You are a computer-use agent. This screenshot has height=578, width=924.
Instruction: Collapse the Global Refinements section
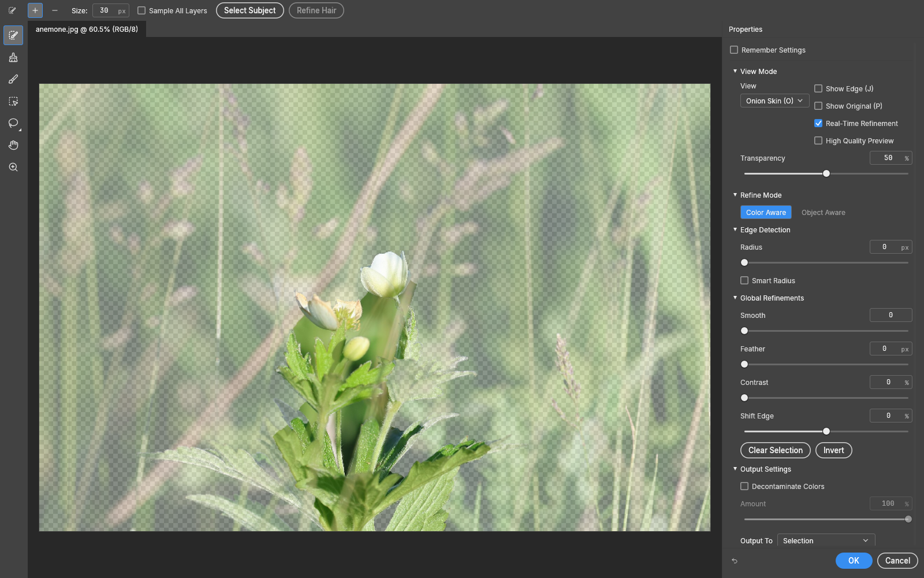(x=735, y=298)
